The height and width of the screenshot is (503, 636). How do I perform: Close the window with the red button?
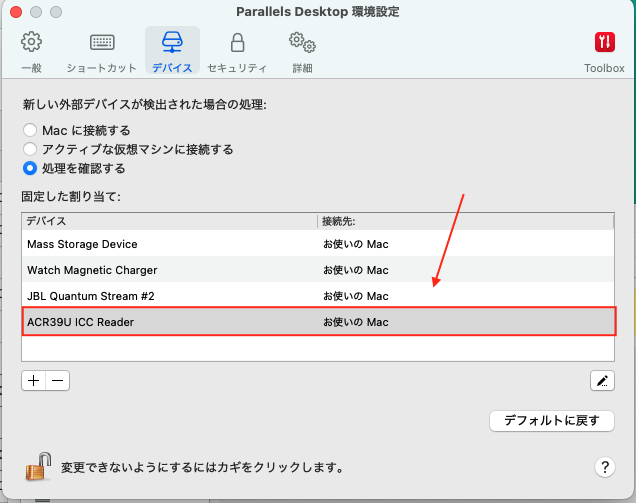point(16,12)
